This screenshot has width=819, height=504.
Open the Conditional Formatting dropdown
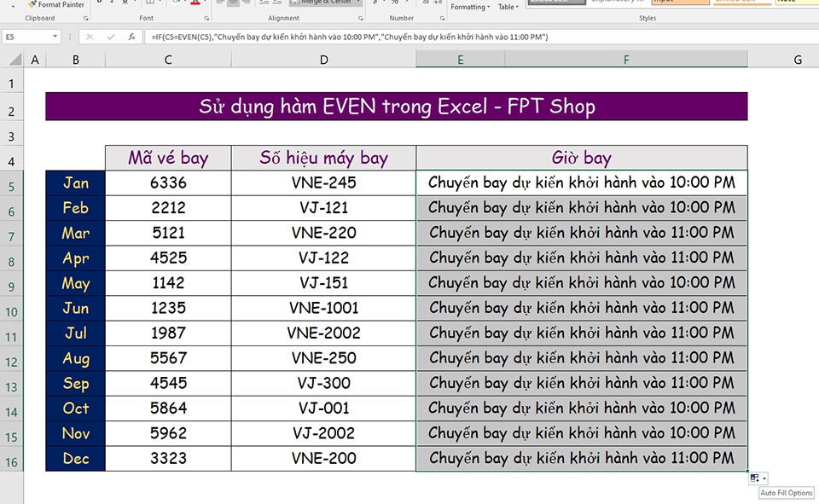point(470,6)
